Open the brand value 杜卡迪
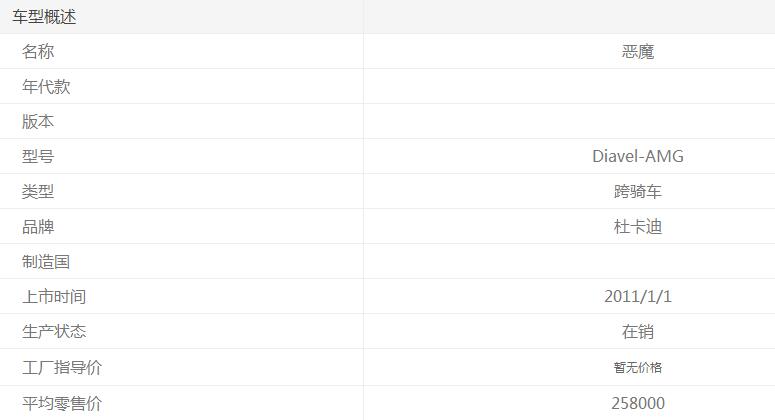 pyautogui.click(x=638, y=227)
